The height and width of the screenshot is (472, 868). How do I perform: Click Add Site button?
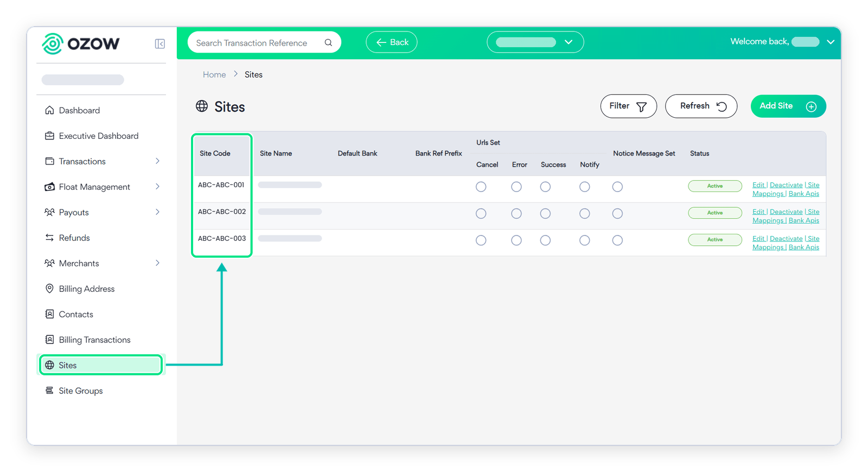pos(788,106)
